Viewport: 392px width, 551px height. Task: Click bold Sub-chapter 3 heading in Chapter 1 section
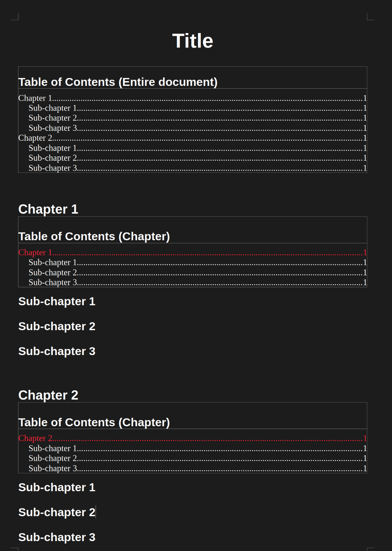click(x=57, y=351)
